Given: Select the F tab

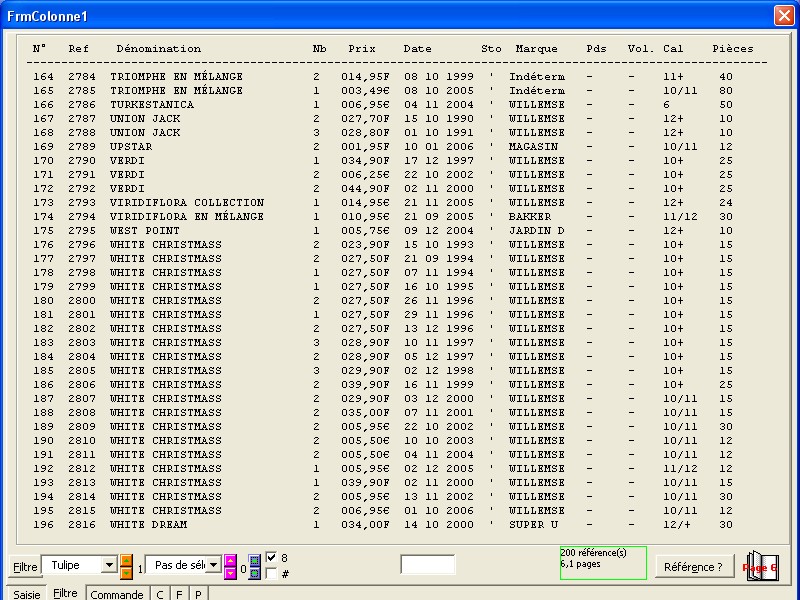Looking at the screenshot, I should 179,594.
